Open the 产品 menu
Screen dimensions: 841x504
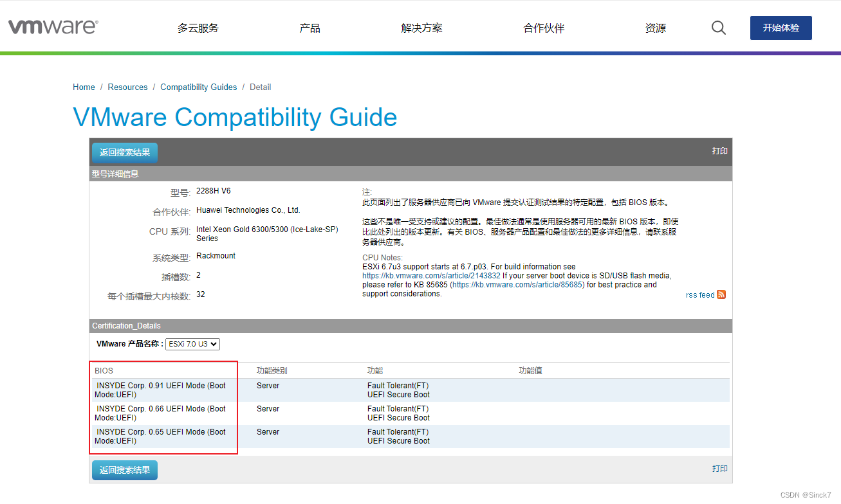click(x=310, y=28)
